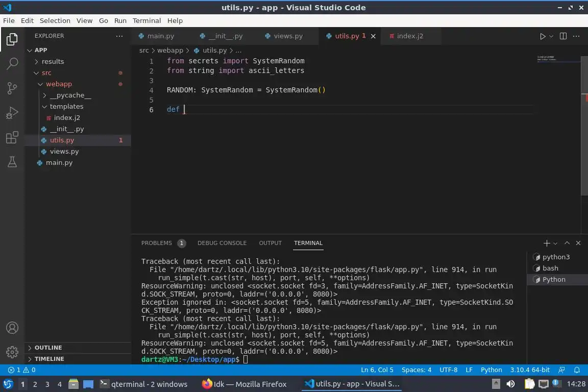This screenshot has height=392, width=588.
Task: Select the Python terminal instance
Action: pyautogui.click(x=557, y=280)
